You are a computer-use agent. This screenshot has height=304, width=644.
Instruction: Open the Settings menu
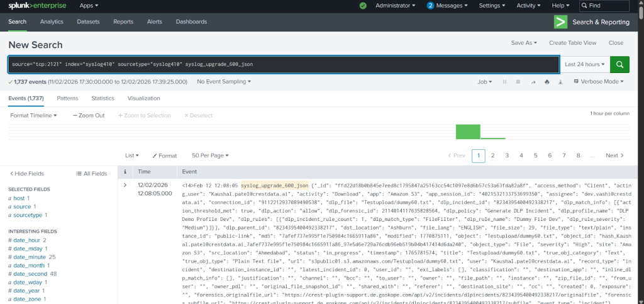(x=492, y=6)
